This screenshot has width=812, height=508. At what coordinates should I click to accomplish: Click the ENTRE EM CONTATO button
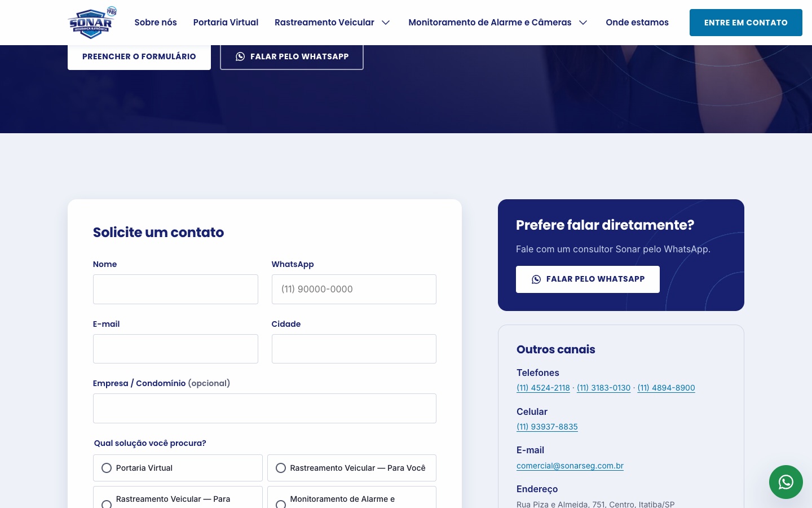point(746,23)
